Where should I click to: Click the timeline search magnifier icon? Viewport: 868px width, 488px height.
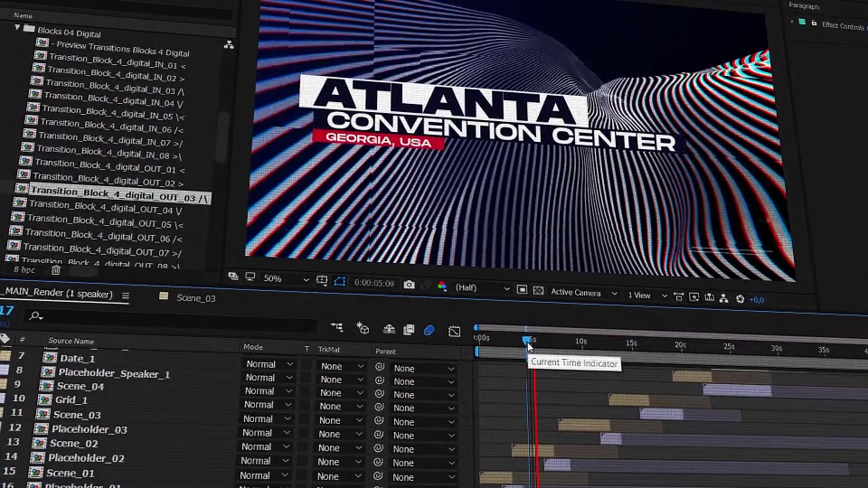(x=36, y=315)
